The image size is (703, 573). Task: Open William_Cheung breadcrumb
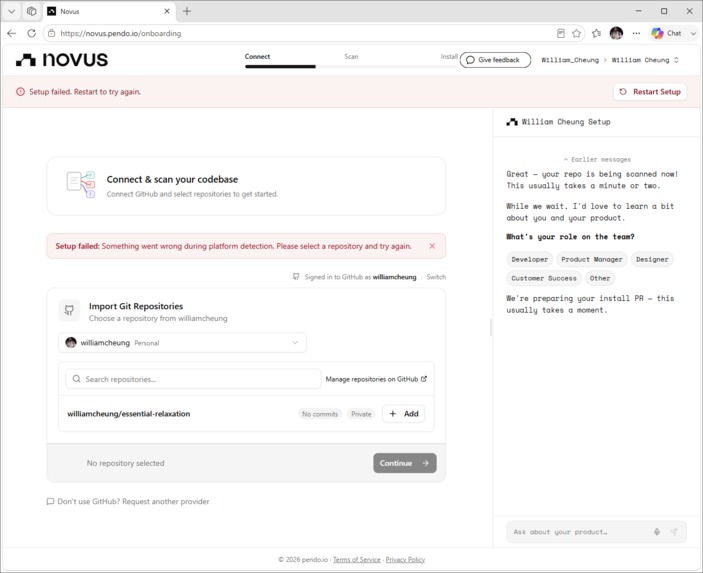(x=570, y=60)
